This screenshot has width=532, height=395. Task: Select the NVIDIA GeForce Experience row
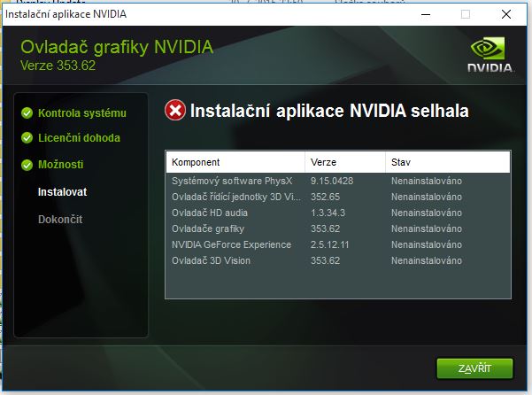pos(338,244)
